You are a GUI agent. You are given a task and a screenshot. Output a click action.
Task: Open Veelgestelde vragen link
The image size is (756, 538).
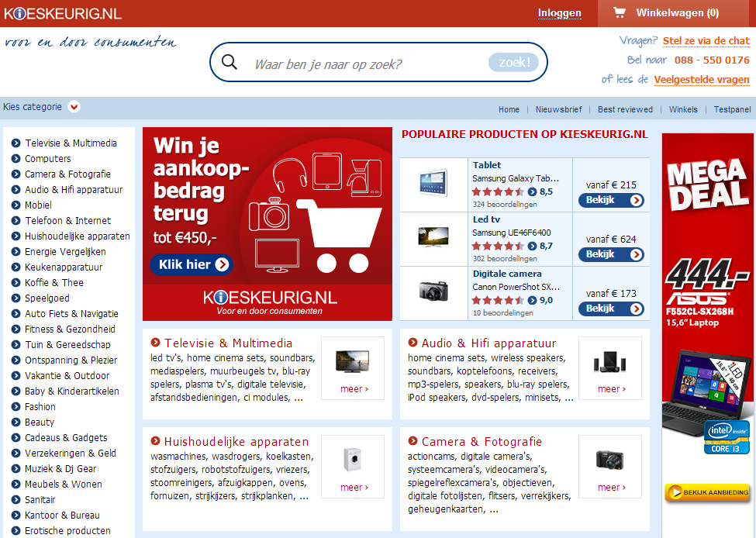coord(702,80)
